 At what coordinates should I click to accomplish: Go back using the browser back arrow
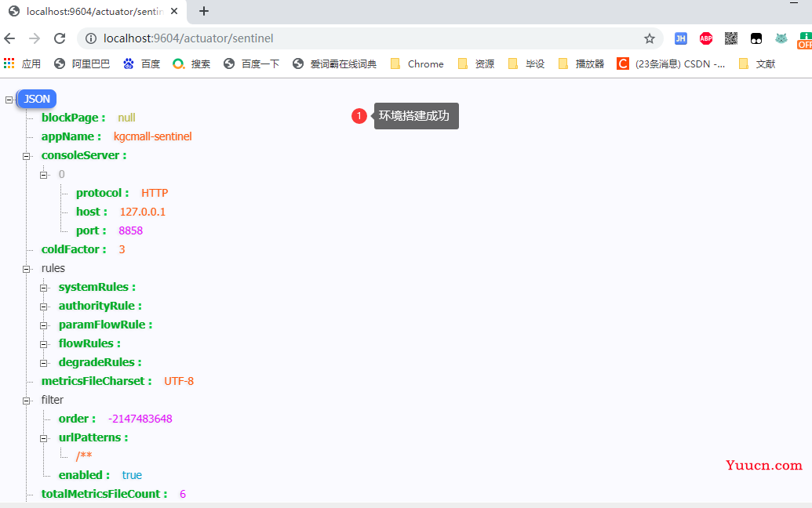9,38
